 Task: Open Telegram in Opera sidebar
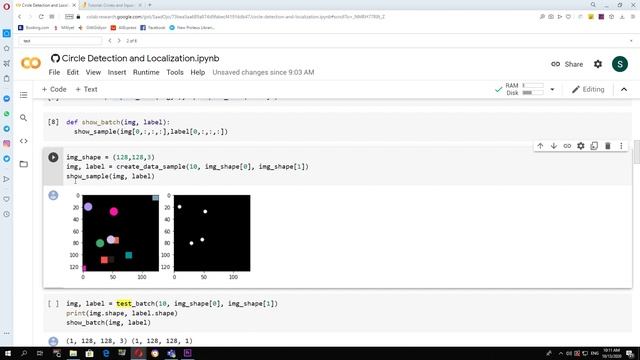pyautogui.click(x=7, y=129)
